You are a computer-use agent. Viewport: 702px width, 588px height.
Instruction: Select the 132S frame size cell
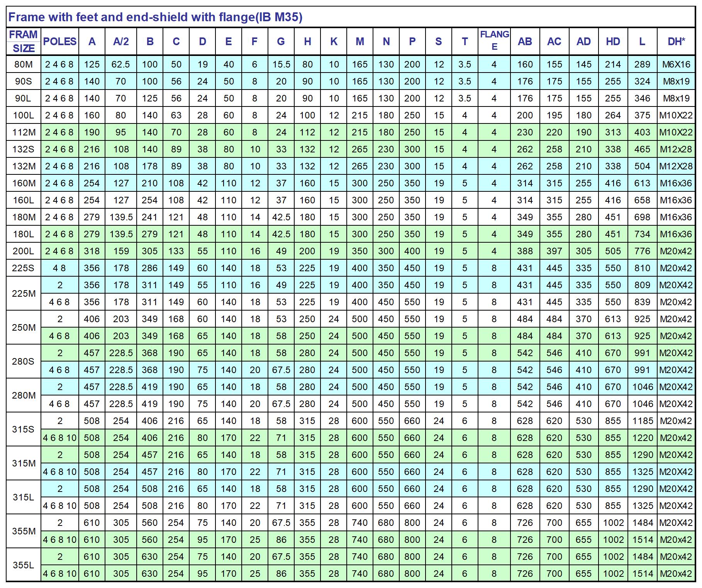[x=24, y=149]
